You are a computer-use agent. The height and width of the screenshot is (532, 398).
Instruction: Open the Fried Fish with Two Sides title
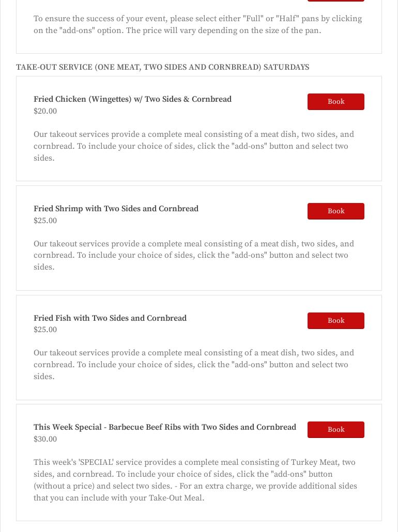point(110,318)
